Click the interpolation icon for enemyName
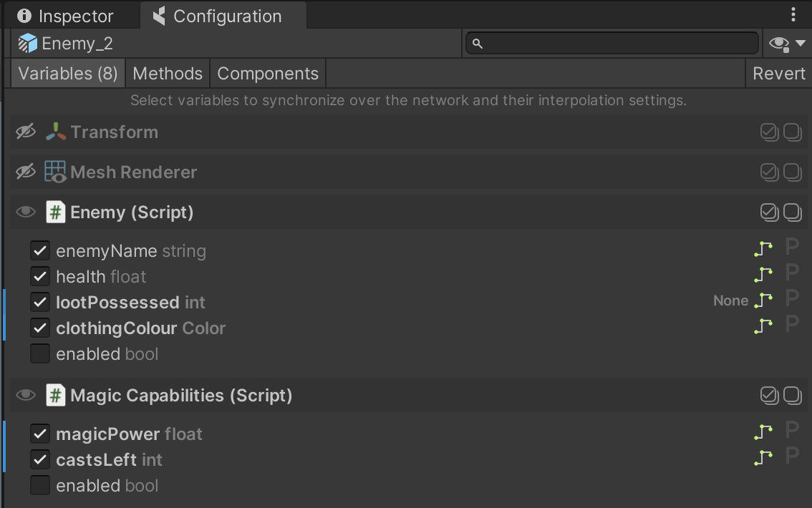 click(763, 250)
